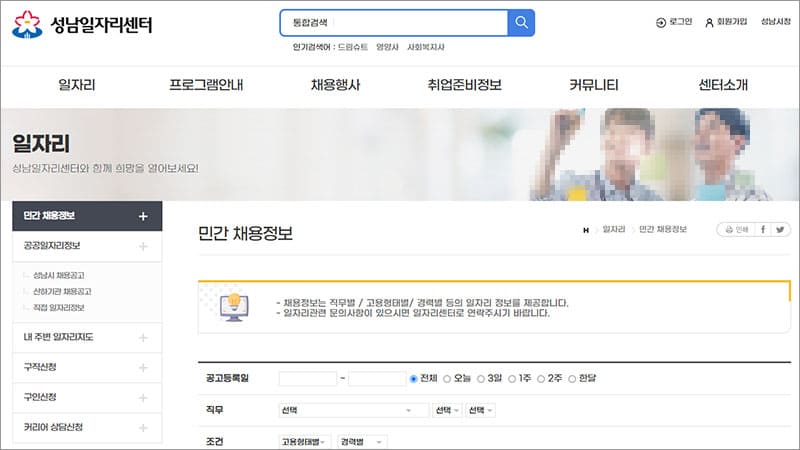Click the 인쇄 print button

(x=734, y=230)
